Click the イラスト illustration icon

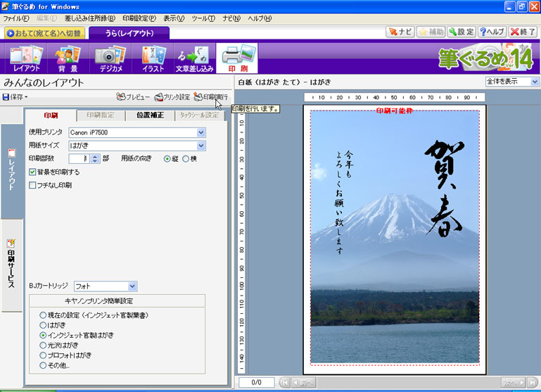tap(153, 58)
